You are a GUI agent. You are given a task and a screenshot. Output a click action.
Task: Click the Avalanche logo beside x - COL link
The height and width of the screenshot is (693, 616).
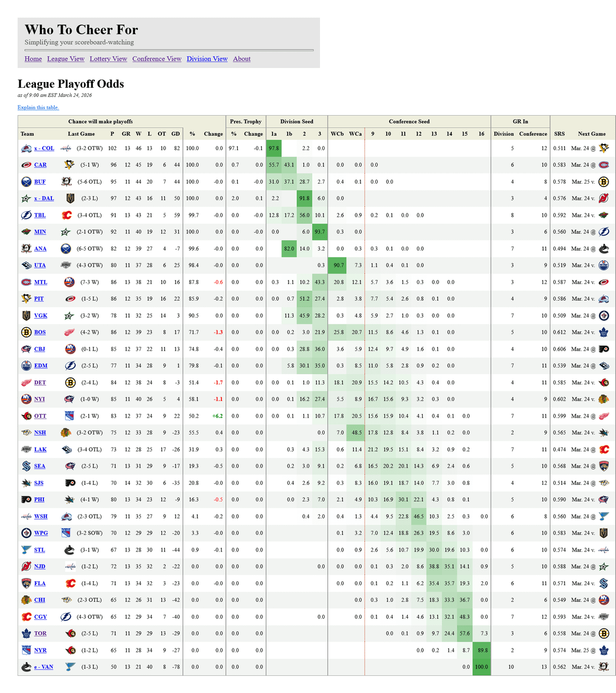pos(26,148)
